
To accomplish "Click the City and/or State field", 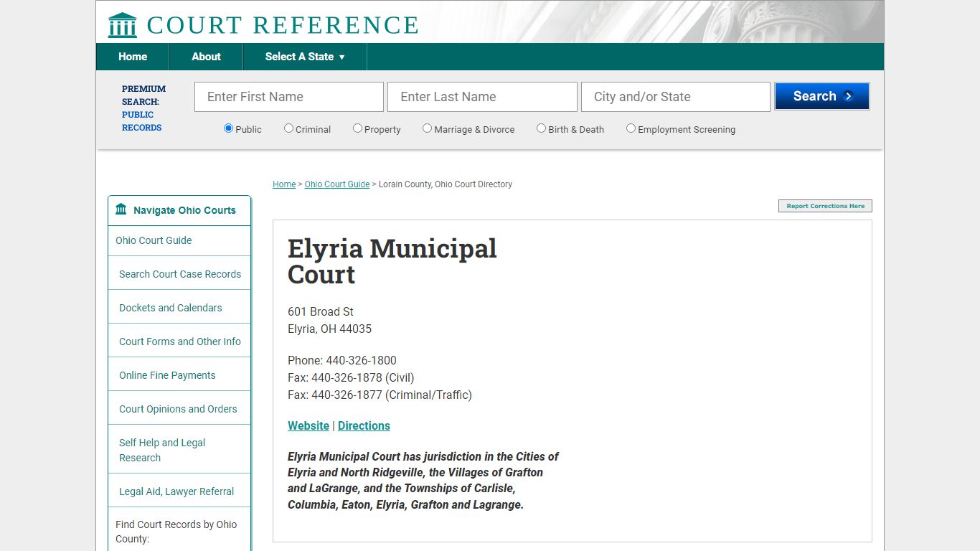I will [676, 97].
